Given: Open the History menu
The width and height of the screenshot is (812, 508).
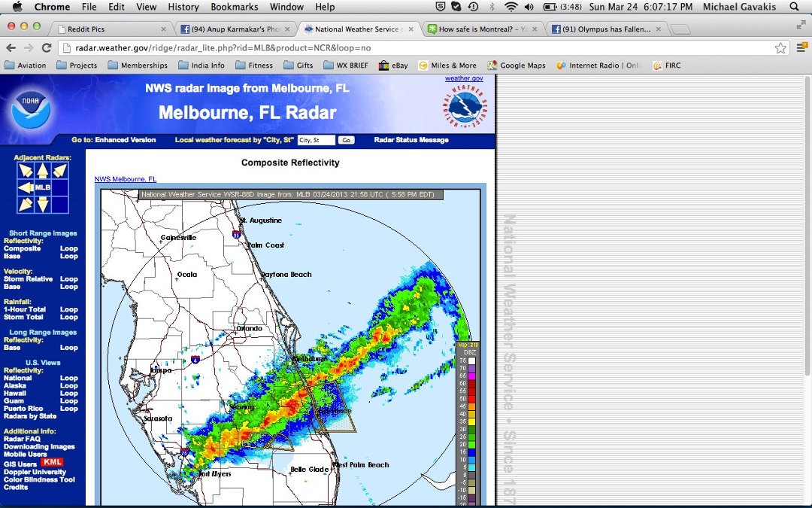Looking at the screenshot, I should [x=183, y=7].
